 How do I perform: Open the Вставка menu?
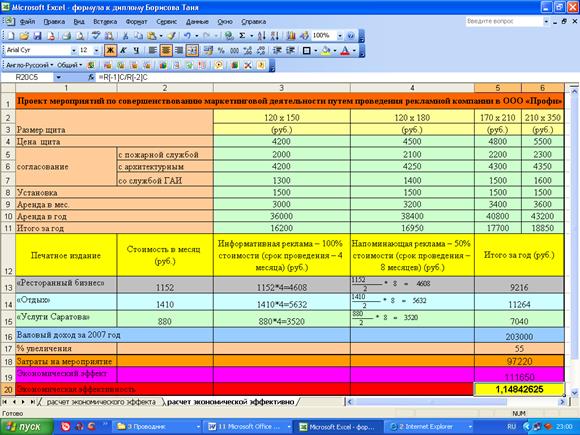click(105, 21)
